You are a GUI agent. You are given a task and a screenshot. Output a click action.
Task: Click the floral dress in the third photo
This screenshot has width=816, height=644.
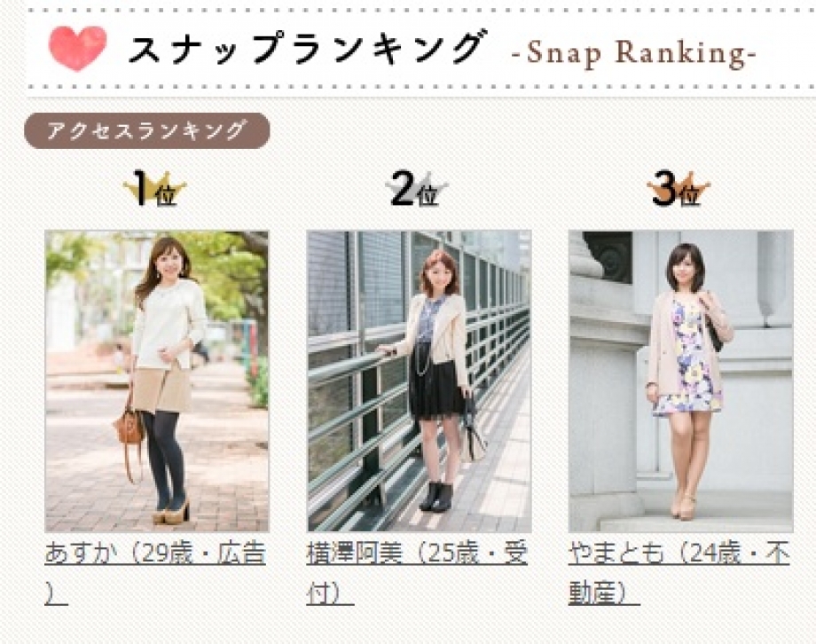[x=687, y=359]
